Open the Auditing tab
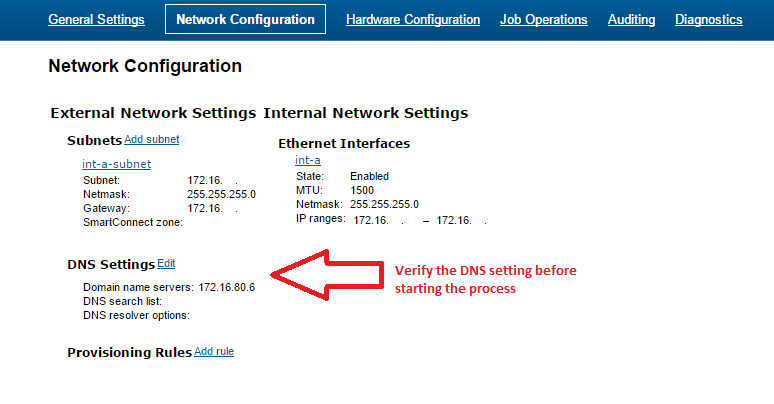Image resolution: width=774 pixels, height=404 pixels. coord(631,19)
